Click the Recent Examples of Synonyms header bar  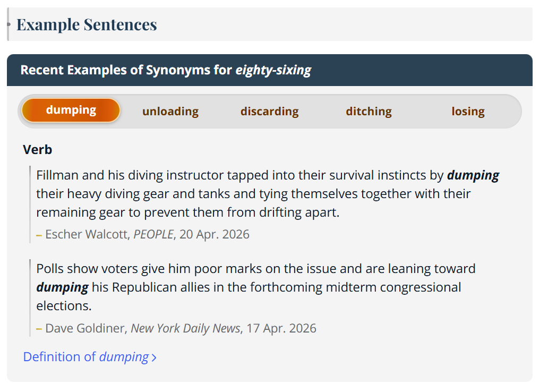[269, 70]
